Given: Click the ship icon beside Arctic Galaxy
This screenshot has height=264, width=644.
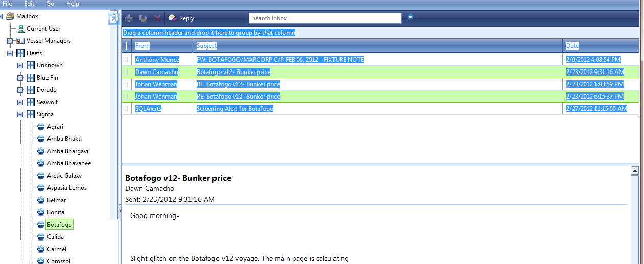Looking at the screenshot, I should tap(41, 176).
